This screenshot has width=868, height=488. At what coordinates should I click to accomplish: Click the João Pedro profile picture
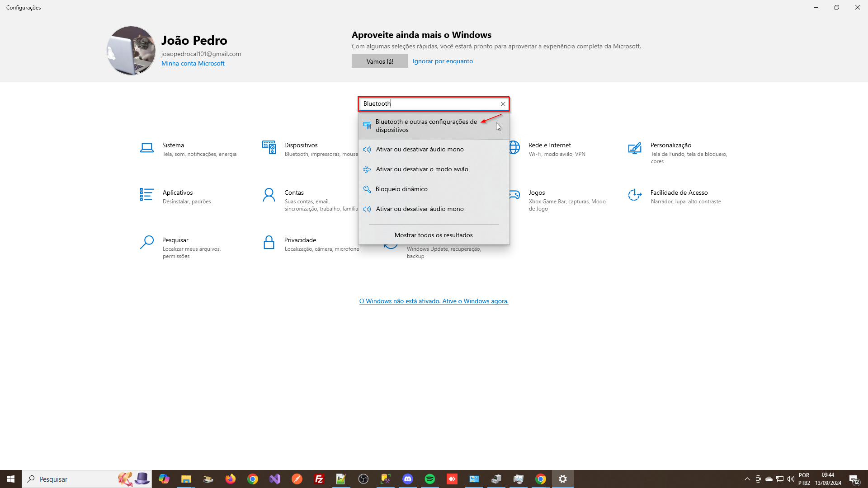click(131, 51)
